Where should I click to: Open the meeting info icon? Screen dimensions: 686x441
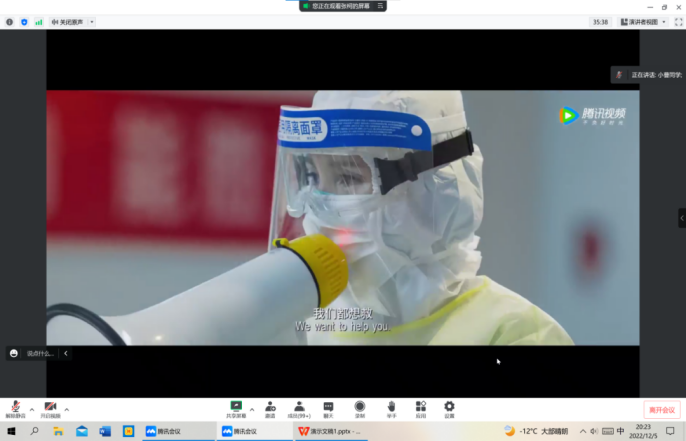[x=9, y=22]
